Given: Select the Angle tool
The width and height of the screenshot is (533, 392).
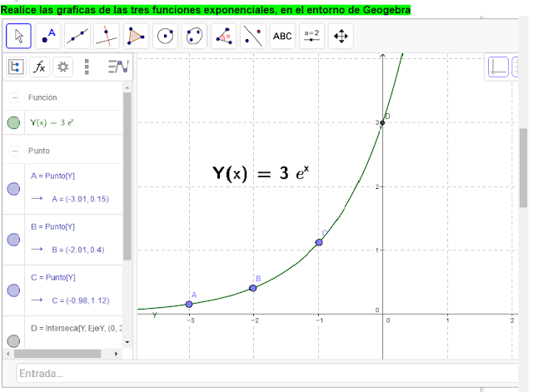Looking at the screenshot, I should [224, 36].
